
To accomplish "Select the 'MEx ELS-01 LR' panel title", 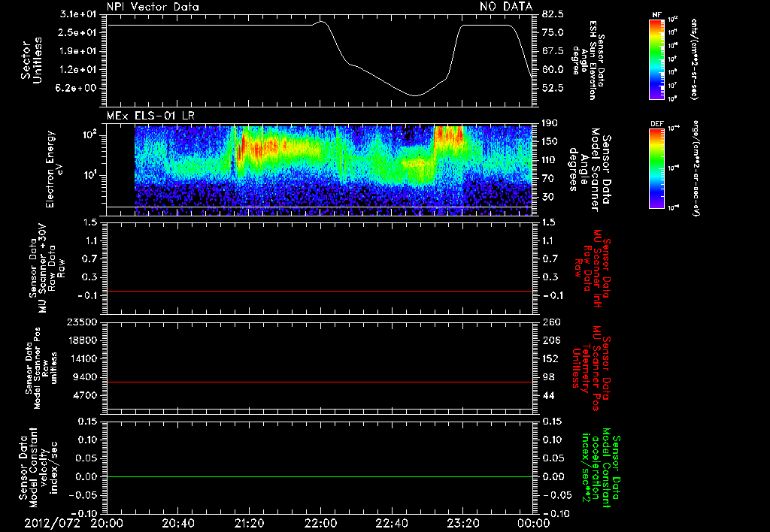I will [150, 116].
